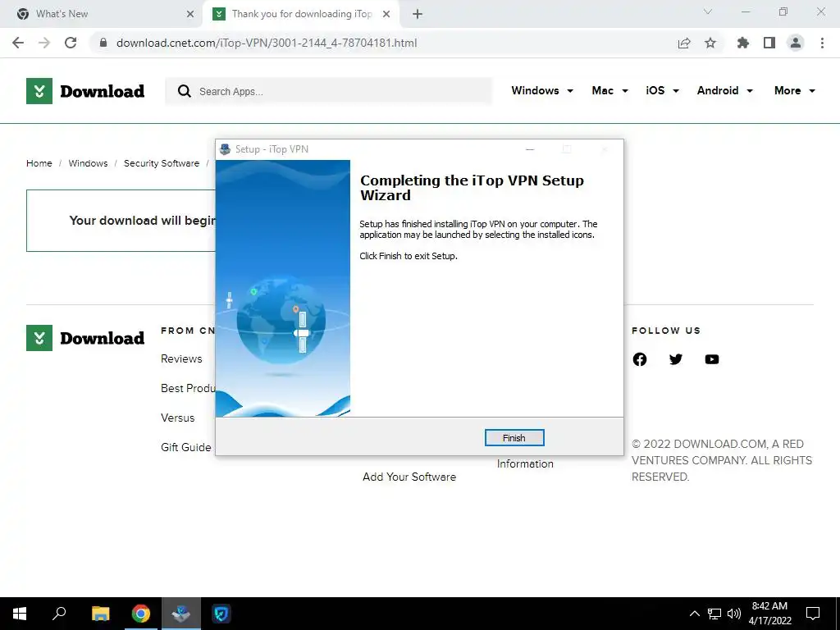Screen dimensions: 840x630
Task: Click the header green Download logo icon
Action: point(39,90)
